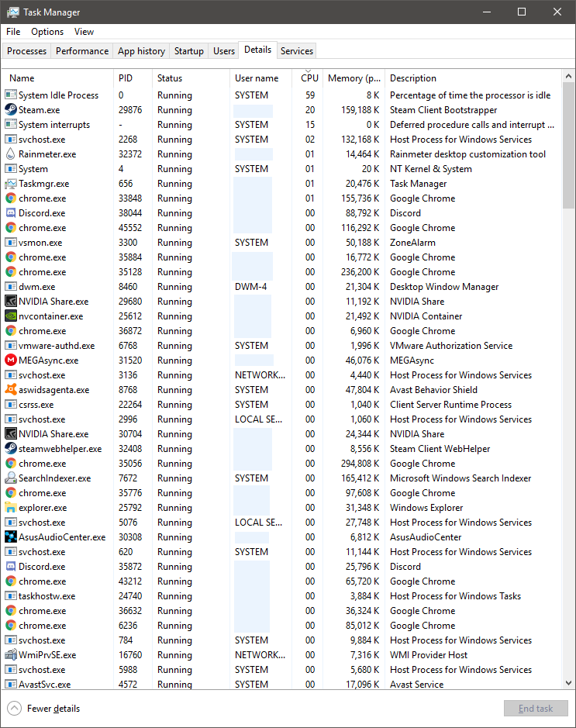Click the Rainmeter.exe droplet icon
The image size is (576, 728).
[x=11, y=154]
